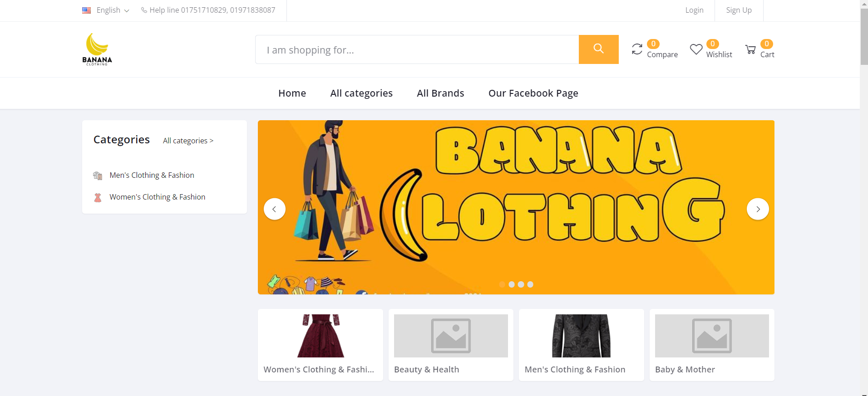Click the Sign Up link
The height and width of the screenshot is (396, 868).
[739, 10]
